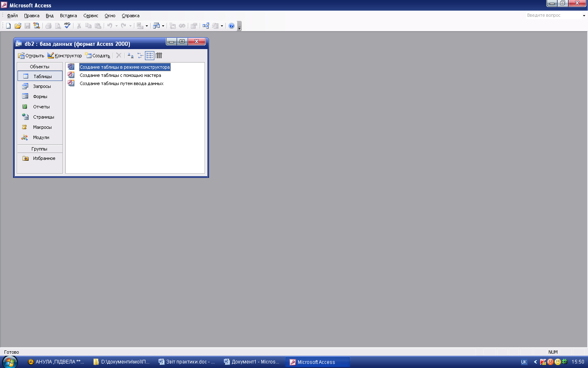Open the Файл menu
Viewport: 588px width, 368px height.
coord(12,16)
